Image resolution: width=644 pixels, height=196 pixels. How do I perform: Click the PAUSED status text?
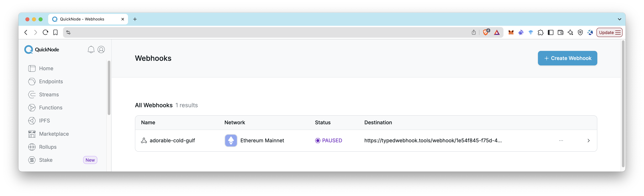[x=332, y=140]
